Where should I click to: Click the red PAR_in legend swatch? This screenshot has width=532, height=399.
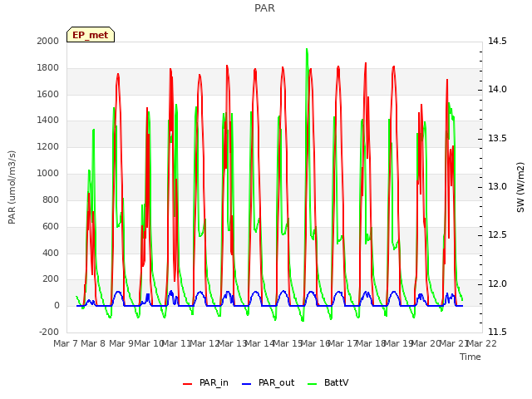click(187, 384)
